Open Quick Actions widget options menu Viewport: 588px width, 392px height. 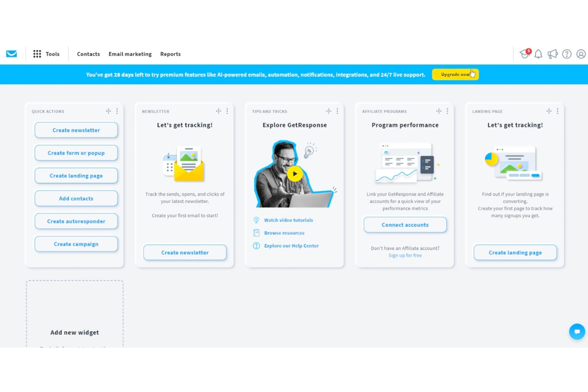click(x=117, y=111)
